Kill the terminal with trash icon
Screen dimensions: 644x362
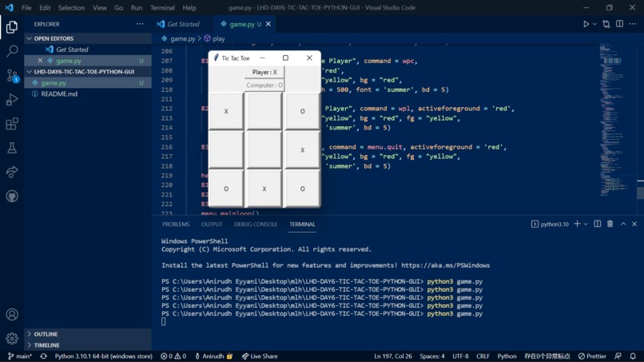pos(610,224)
